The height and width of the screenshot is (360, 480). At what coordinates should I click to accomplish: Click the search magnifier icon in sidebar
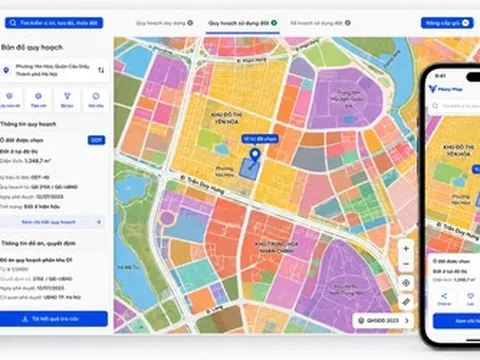(13, 23)
